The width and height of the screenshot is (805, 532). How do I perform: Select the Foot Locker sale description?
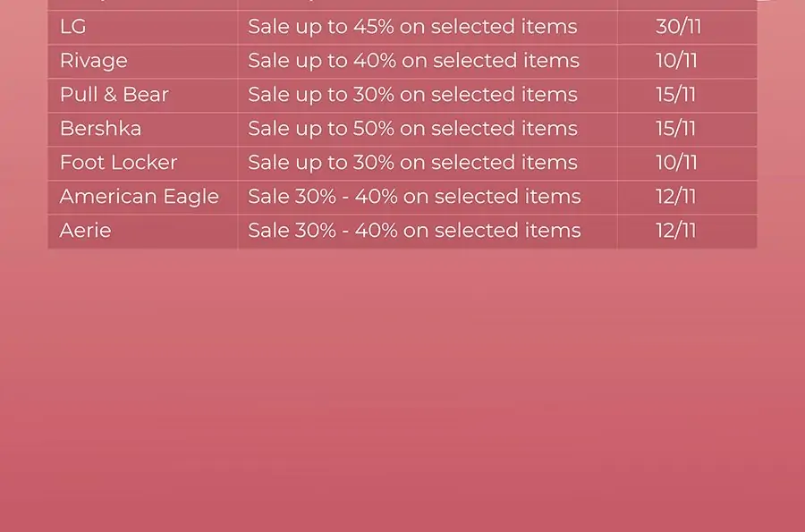pyautogui.click(x=412, y=162)
